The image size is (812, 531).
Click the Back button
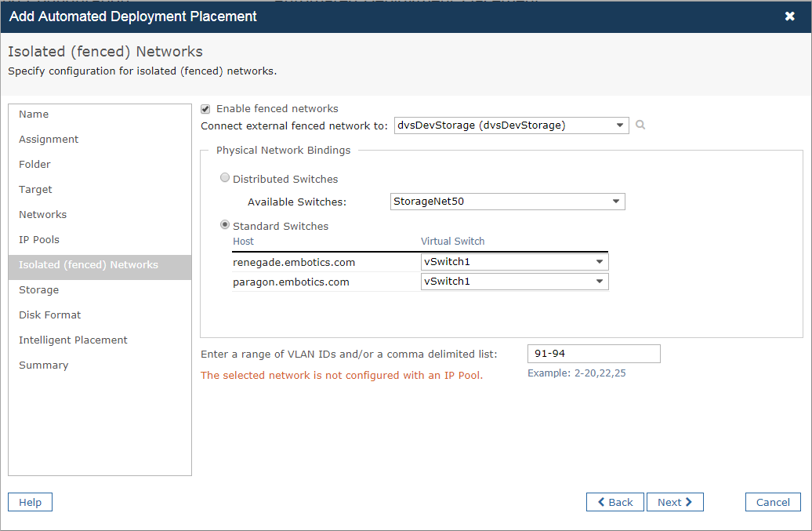[x=614, y=502]
